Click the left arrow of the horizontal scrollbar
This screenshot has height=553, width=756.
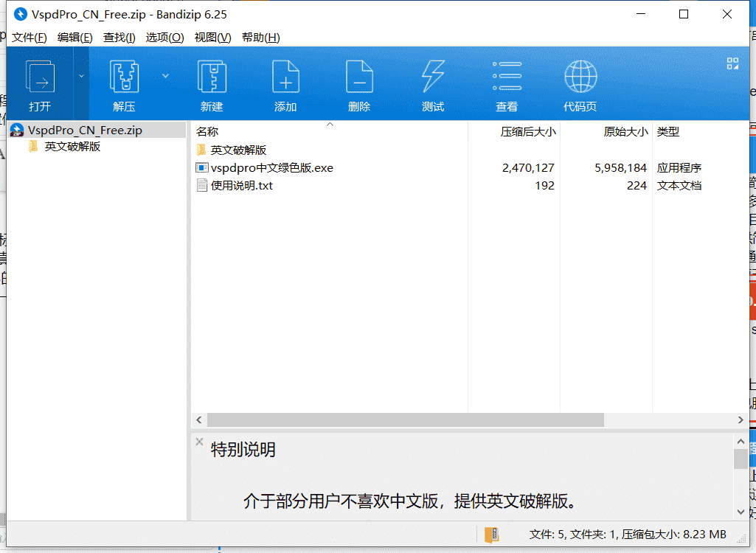(199, 420)
